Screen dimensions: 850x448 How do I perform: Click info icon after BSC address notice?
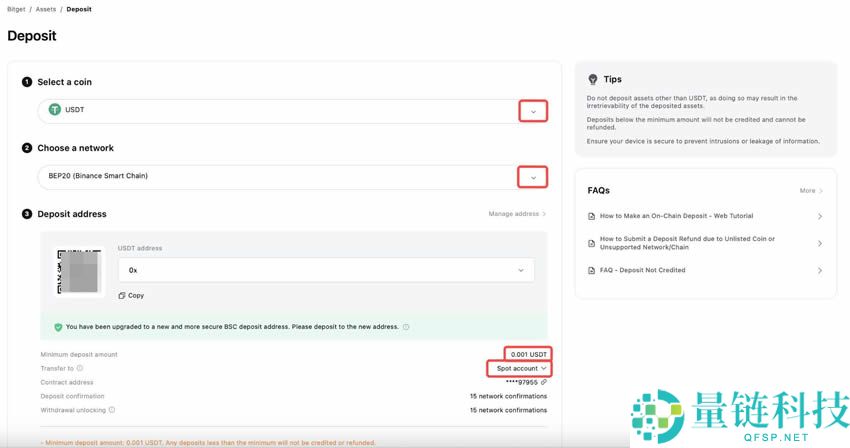(x=406, y=327)
